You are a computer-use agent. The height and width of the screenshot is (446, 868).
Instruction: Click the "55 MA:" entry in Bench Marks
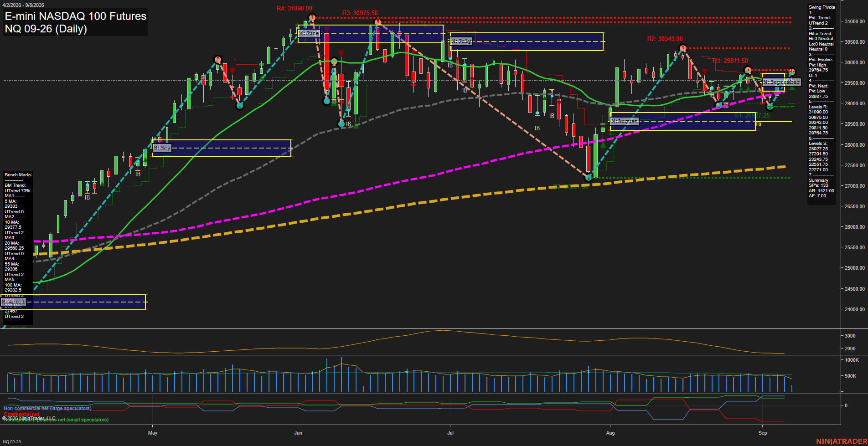pos(11,264)
